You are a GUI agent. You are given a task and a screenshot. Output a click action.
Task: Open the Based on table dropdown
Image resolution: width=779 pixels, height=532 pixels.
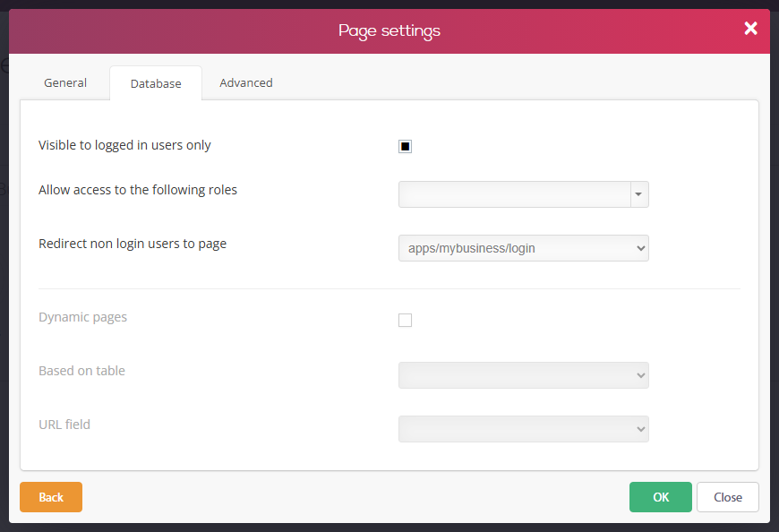pos(524,375)
